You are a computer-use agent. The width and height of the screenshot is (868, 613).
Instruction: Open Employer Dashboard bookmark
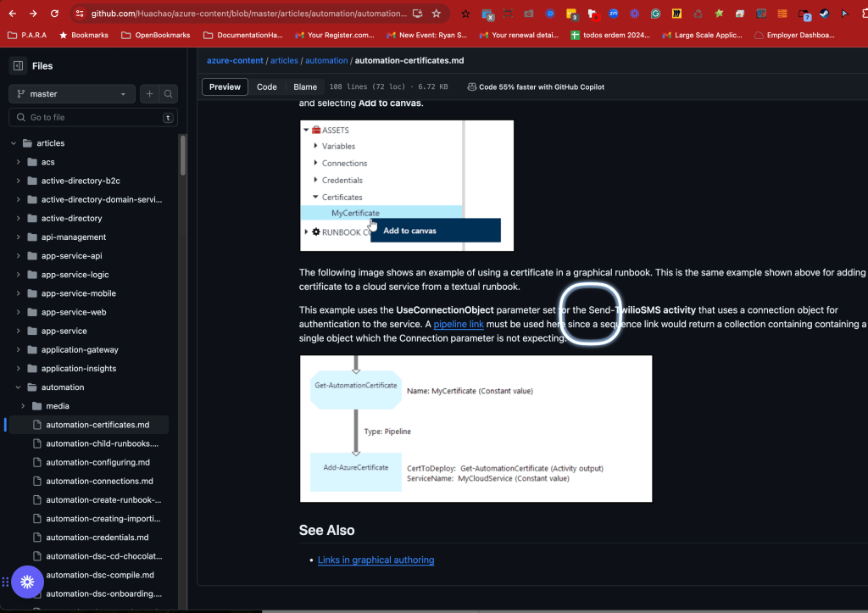point(794,35)
